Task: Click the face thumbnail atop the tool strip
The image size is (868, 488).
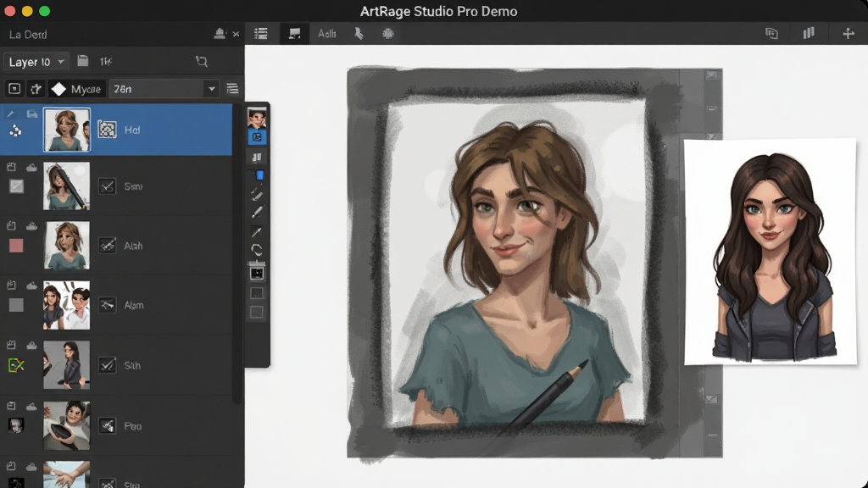Action: [257, 118]
